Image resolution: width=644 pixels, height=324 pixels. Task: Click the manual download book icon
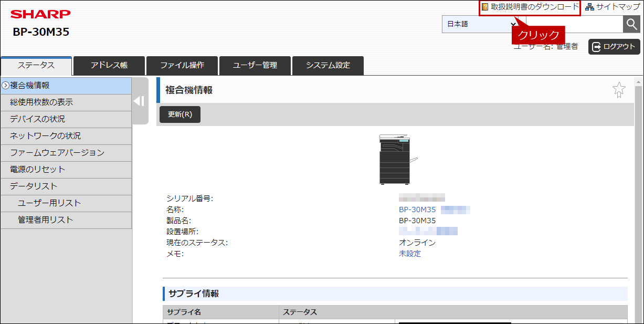[x=485, y=7]
